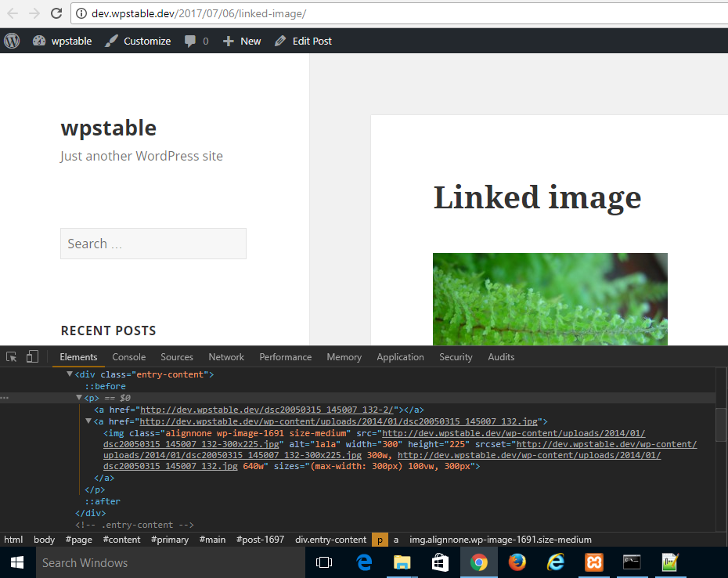Open the notepad editor taskbar icon
728x578 pixels.
tap(670, 562)
